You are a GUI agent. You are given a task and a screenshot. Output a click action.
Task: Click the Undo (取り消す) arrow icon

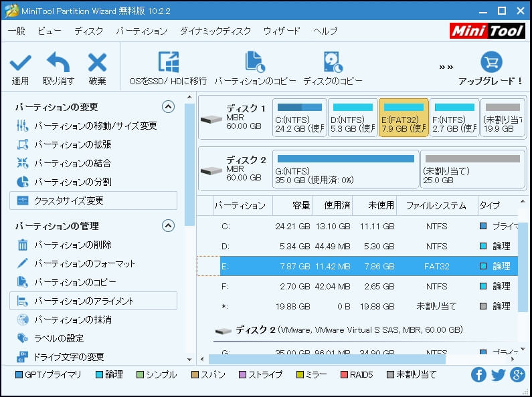click(58, 61)
